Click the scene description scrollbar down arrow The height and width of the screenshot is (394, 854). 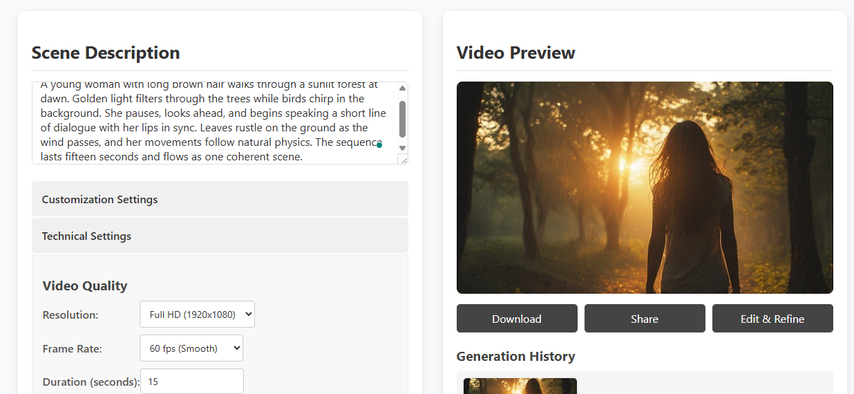pyautogui.click(x=402, y=148)
